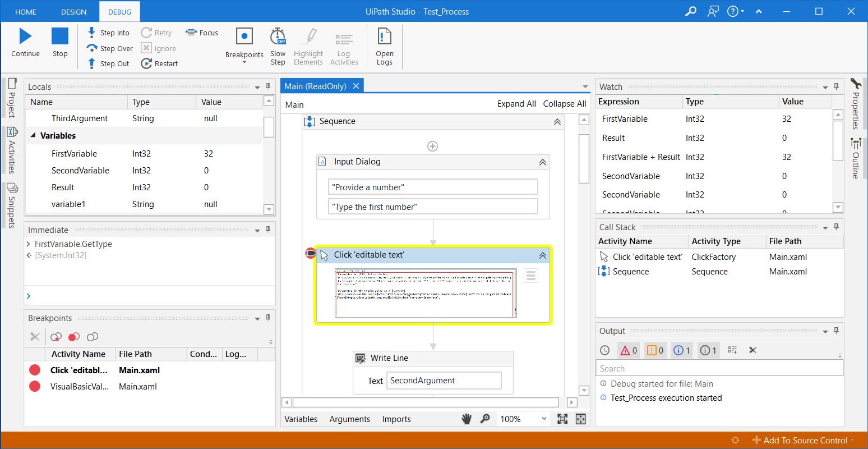Open the Properties side panel

click(x=855, y=104)
